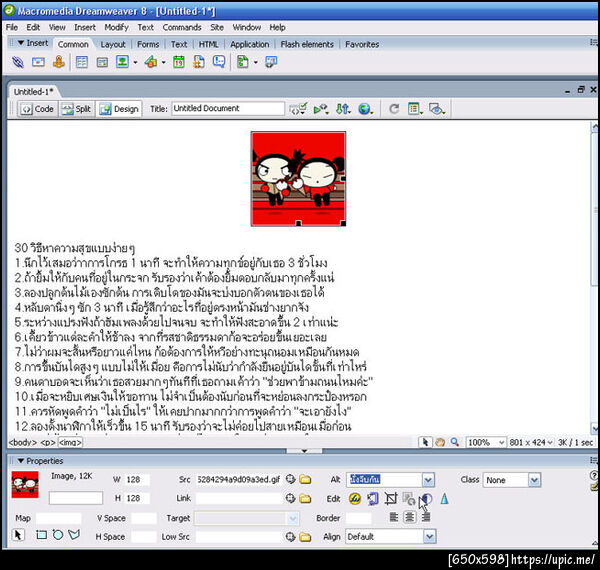600x570 pixels.
Task: Select the <p> tag in tag selector
Action: [48, 442]
